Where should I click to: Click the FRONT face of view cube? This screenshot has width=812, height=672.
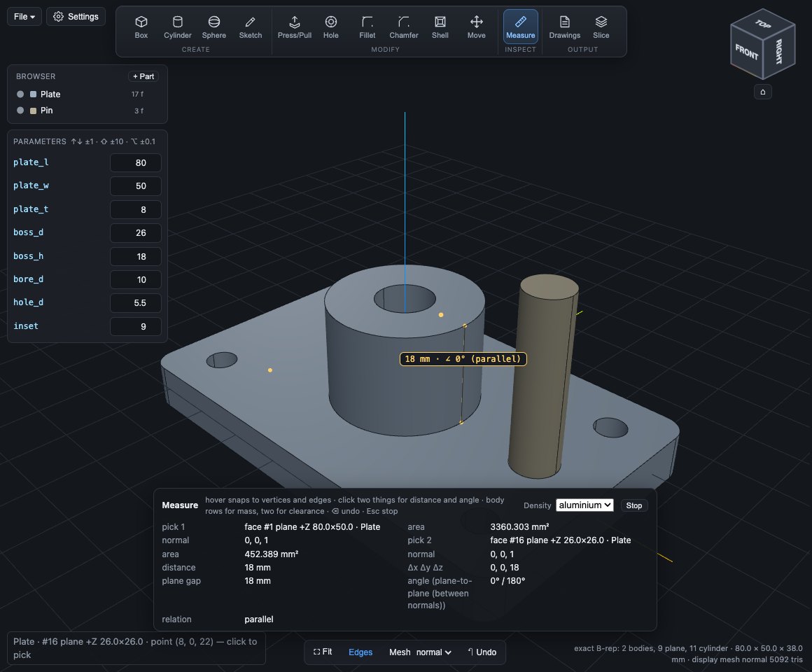pyautogui.click(x=746, y=52)
